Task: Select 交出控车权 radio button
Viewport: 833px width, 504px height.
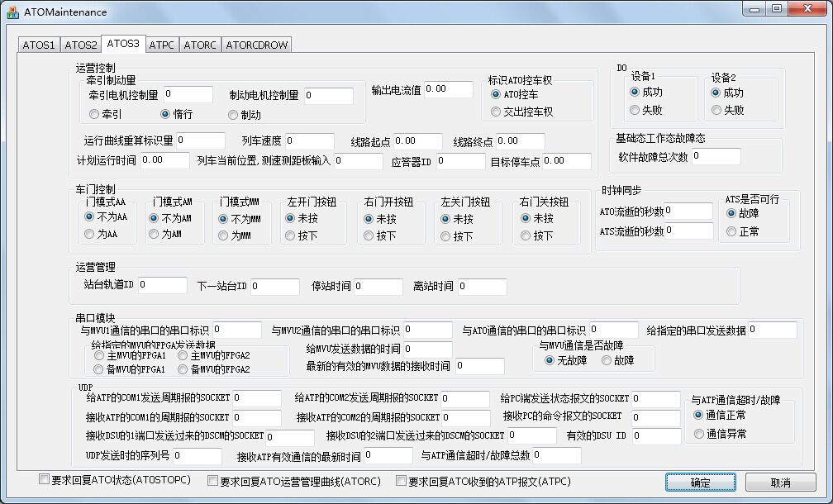Action: 496,112
